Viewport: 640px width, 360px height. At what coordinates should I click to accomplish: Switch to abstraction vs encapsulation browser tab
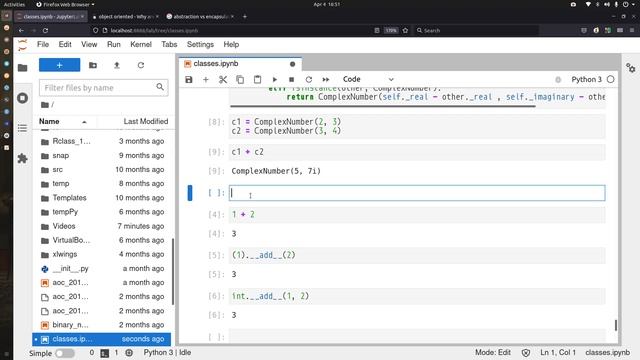pos(199,17)
